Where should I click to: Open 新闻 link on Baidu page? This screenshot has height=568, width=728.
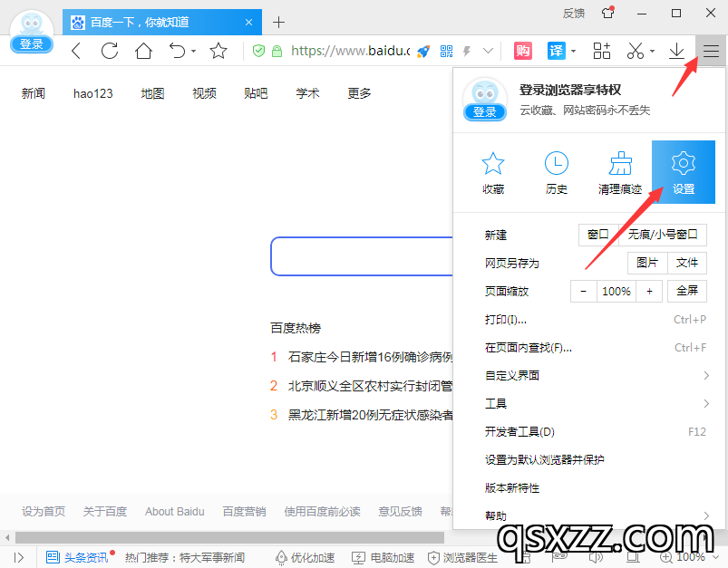34,93
